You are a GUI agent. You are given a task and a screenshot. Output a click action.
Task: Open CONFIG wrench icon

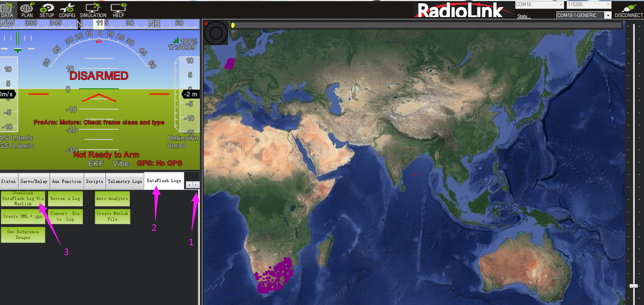point(67,10)
